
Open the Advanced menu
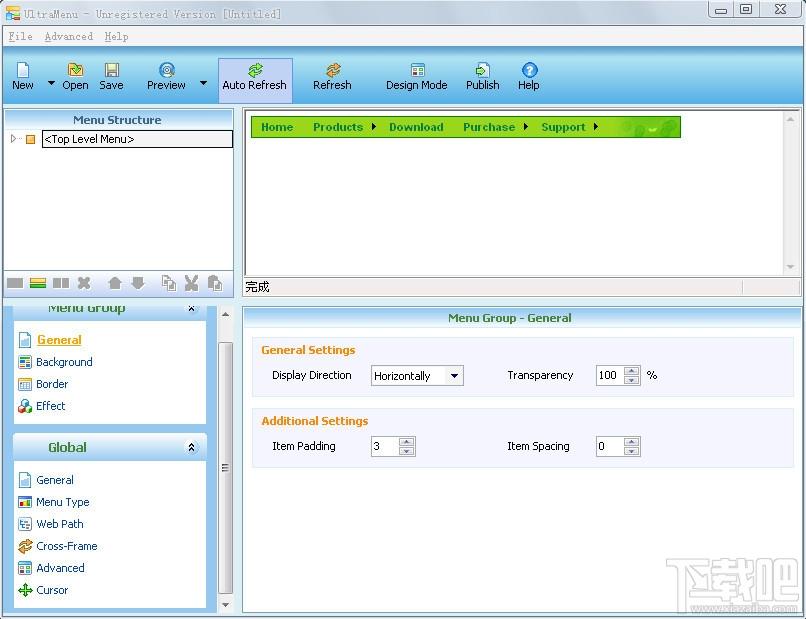point(68,37)
